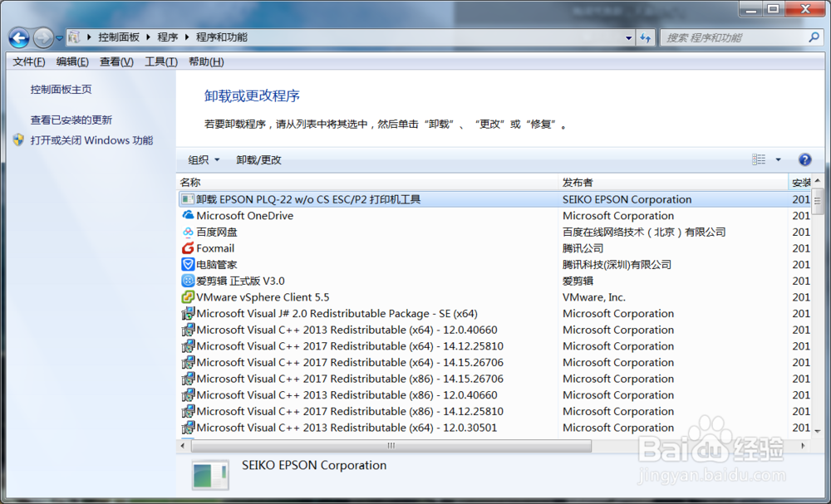Screen dimensions: 831x504
Task: Click the 控制面板 breadcrumb
Action: pyautogui.click(x=119, y=37)
